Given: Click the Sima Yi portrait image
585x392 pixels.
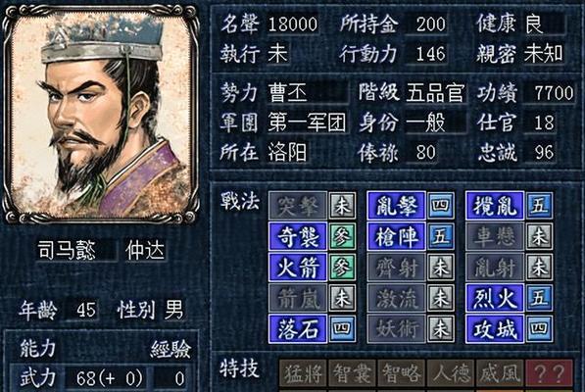Looking at the screenshot, I should click(x=102, y=116).
